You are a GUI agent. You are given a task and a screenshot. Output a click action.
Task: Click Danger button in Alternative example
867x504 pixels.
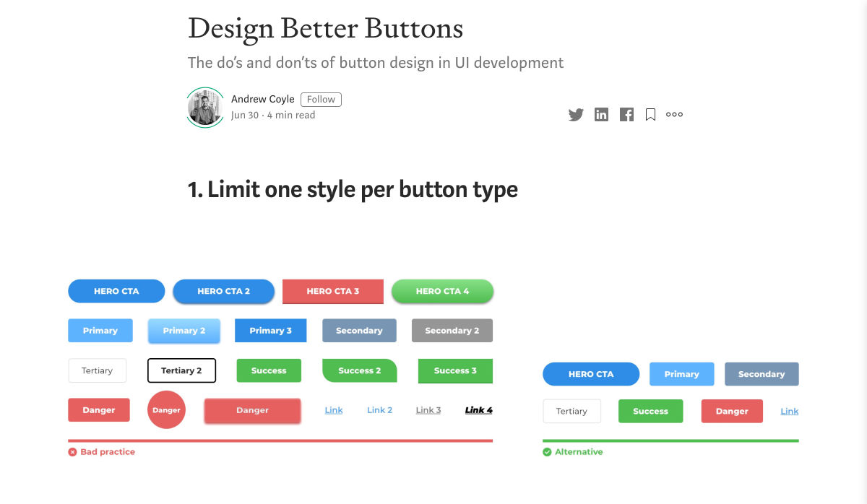tap(731, 411)
